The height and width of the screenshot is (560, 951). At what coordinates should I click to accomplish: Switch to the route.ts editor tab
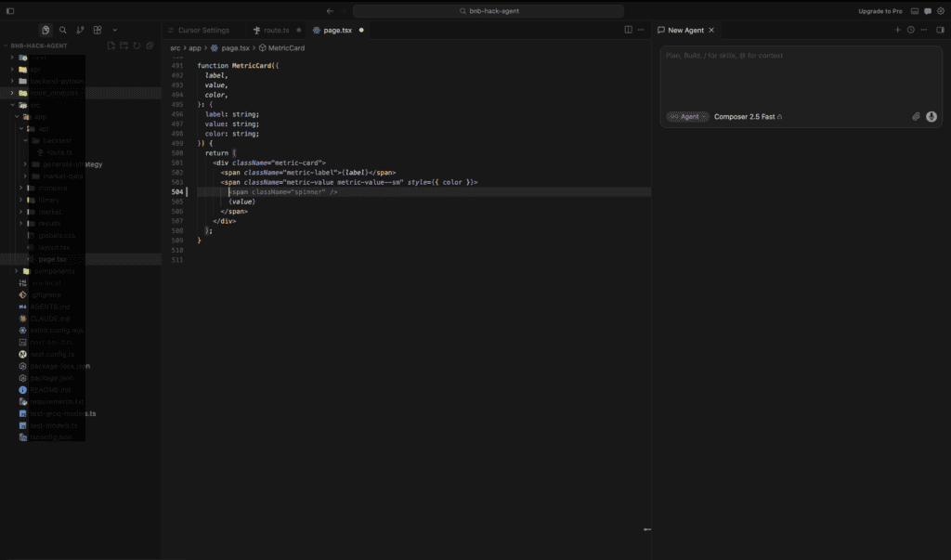(276, 30)
